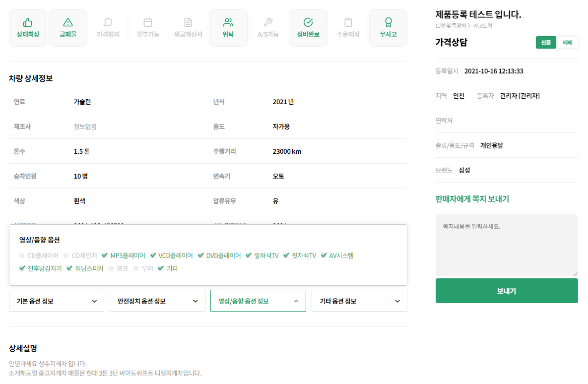
Task: Click the wrench A/S가능 icon
Action: pyautogui.click(x=268, y=22)
